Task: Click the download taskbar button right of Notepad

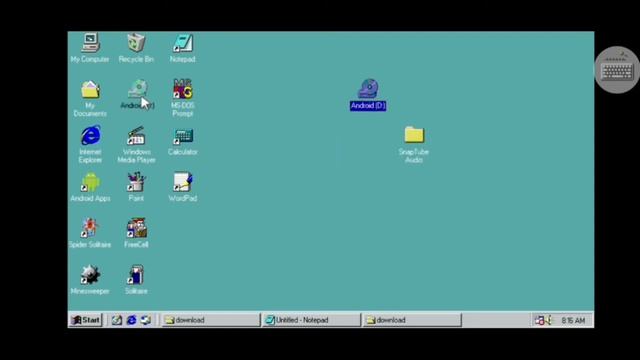Action: tap(412, 320)
